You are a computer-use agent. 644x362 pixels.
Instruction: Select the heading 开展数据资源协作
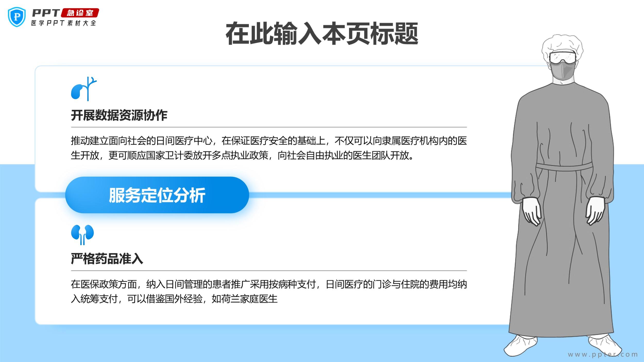point(119,115)
